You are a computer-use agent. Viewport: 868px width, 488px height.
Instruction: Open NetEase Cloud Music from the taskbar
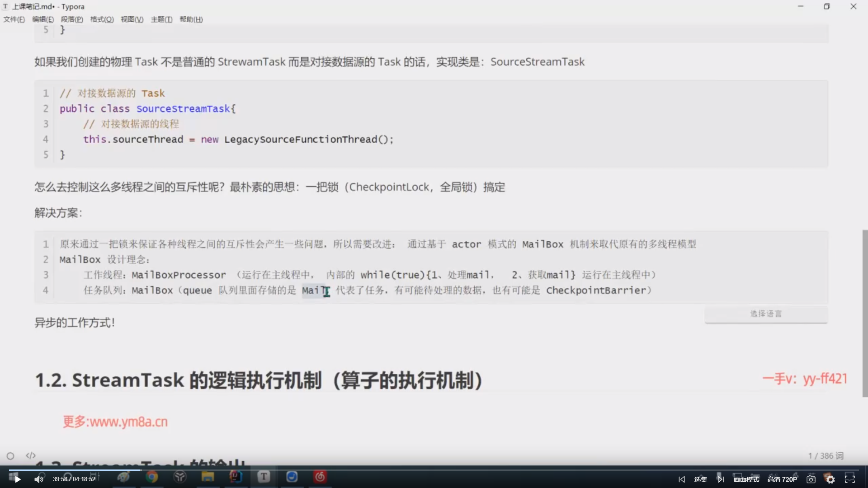(x=320, y=477)
